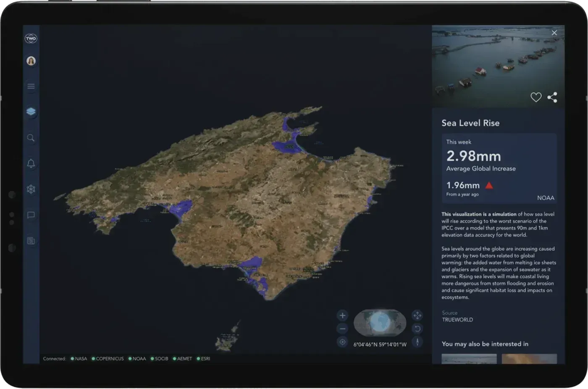Open the first related thumbnail under You may also be interested in

(469, 359)
